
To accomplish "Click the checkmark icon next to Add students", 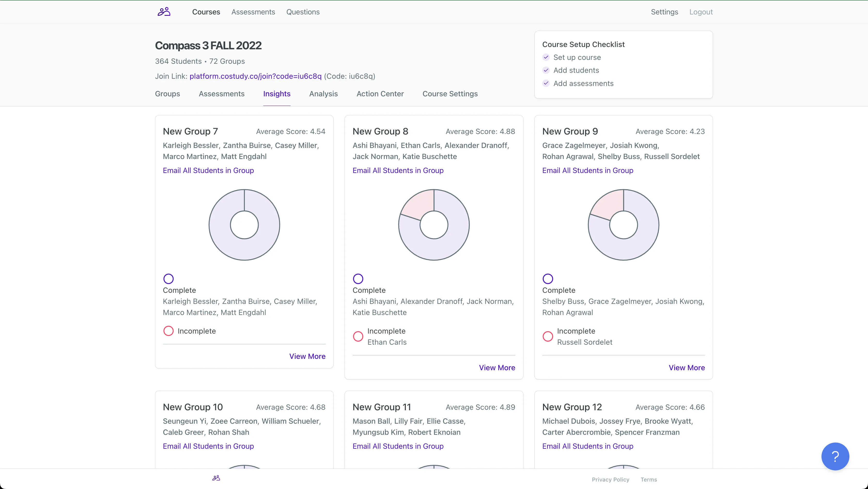I will click(546, 70).
